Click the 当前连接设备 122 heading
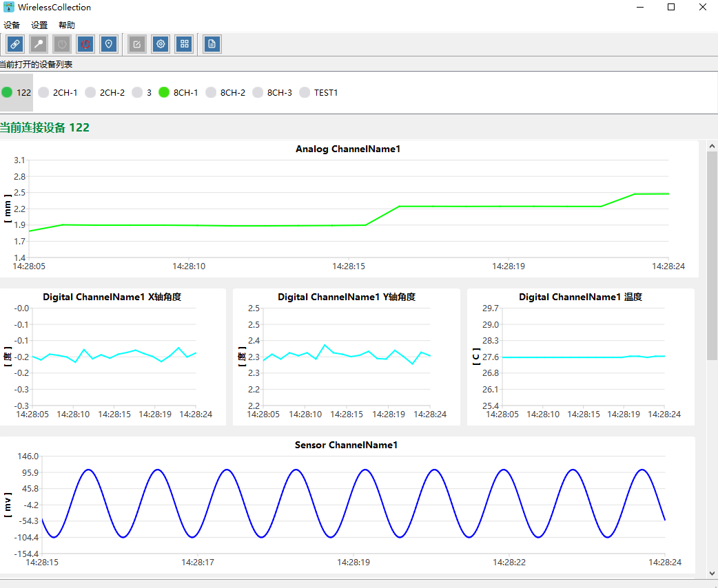Screen dimensions: 718x588 [45, 127]
